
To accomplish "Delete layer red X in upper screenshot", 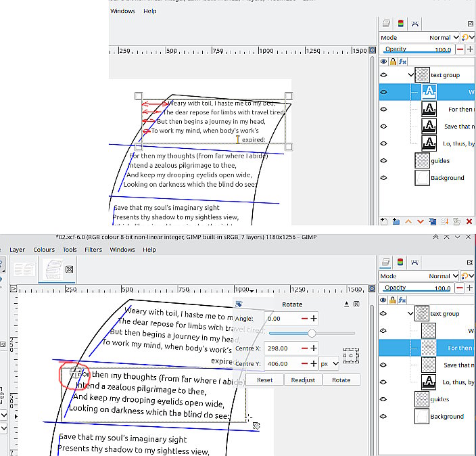I will (x=469, y=221).
